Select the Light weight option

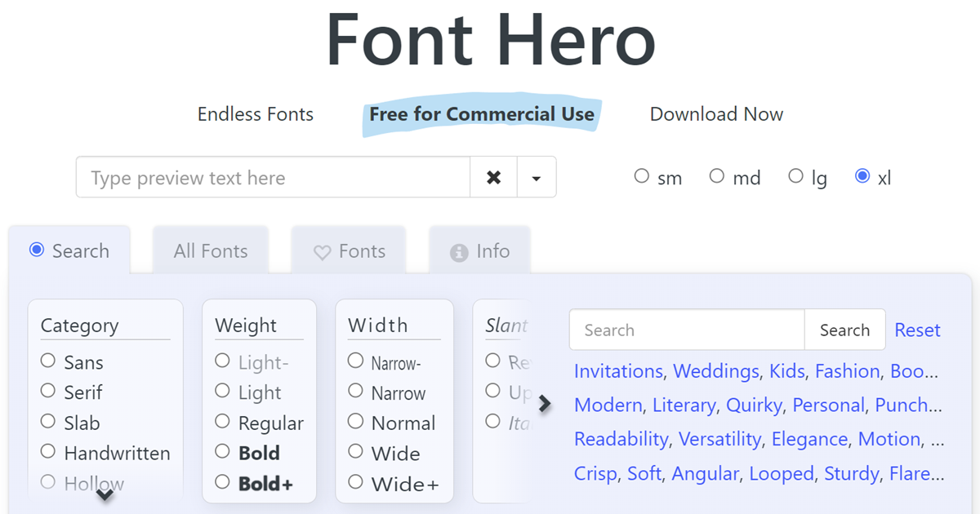tap(223, 392)
